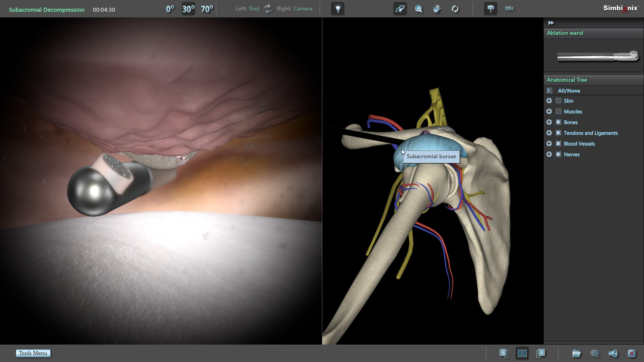Image resolution: width=644 pixels, height=362 pixels.
Task: Check the Muscles visibility checkbox
Action: [558, 112]
